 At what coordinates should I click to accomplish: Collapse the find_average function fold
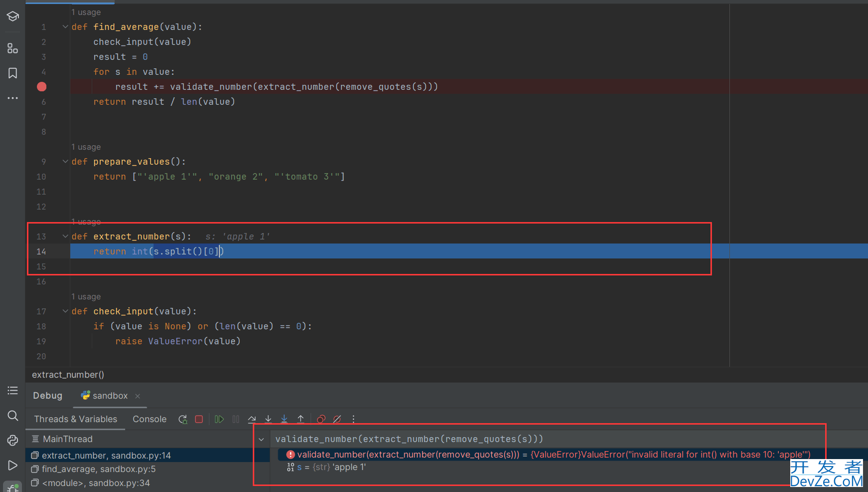pyautogui.click(x=65, y=27)
